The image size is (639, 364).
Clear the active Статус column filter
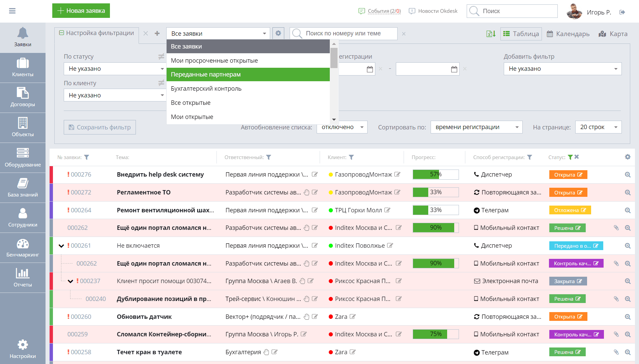click(x=577, y=157)
